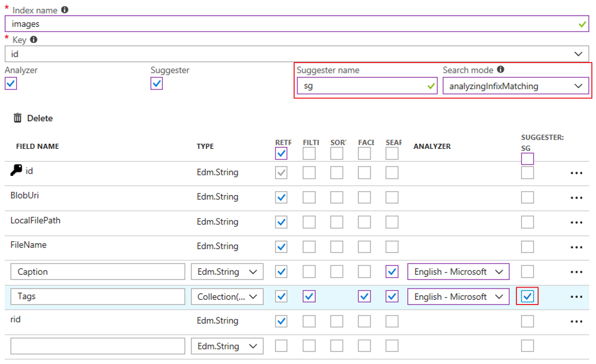Open the ellipsis menu for BlobUri row
The width and height of the screenshot is (596, 364).
tap(576, 198)
